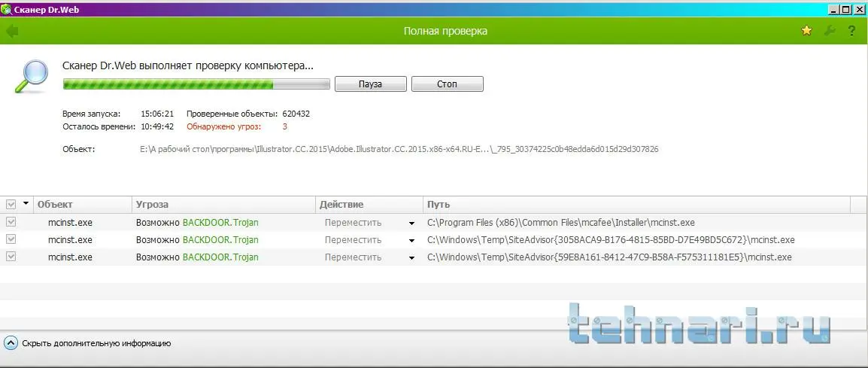Viewport: 868px width, 368px height.
Task: Stop the scan with Стоп button
Action: [448, 84]
